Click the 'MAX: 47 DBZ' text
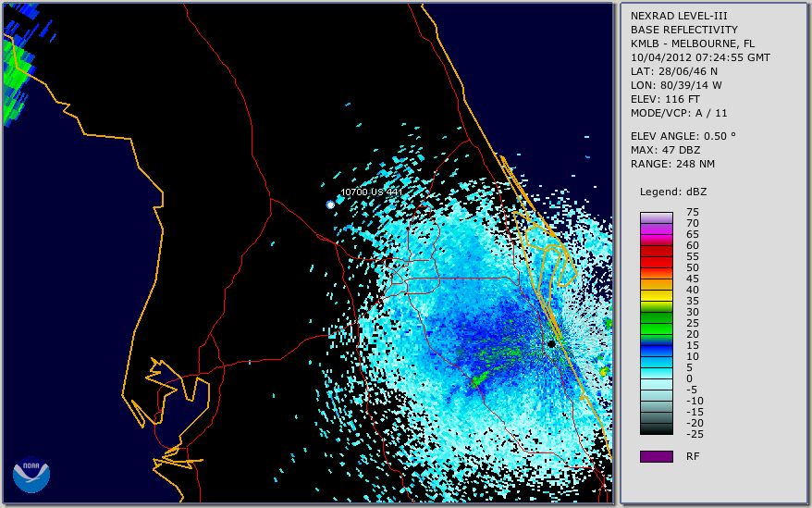The image size is (812, 508). [665, 150]
